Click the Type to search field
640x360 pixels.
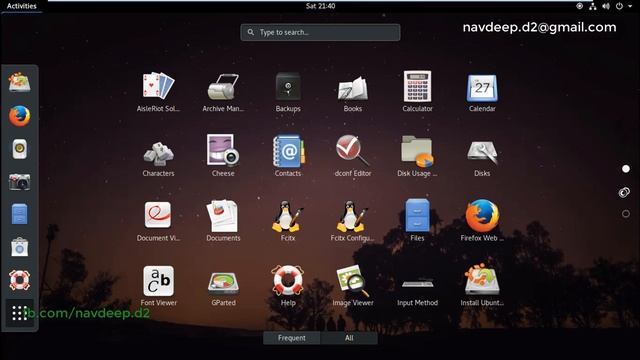pyautogui.click(x=320, y=32)
